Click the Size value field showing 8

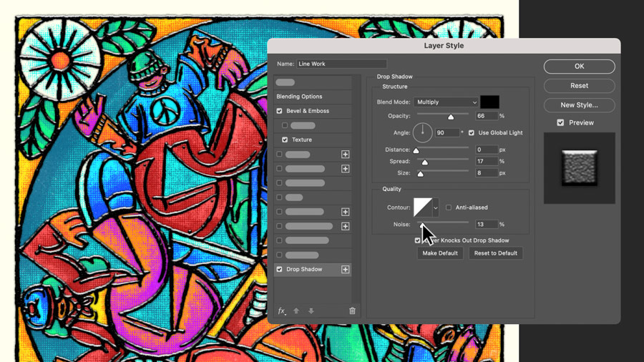[487, 173]
